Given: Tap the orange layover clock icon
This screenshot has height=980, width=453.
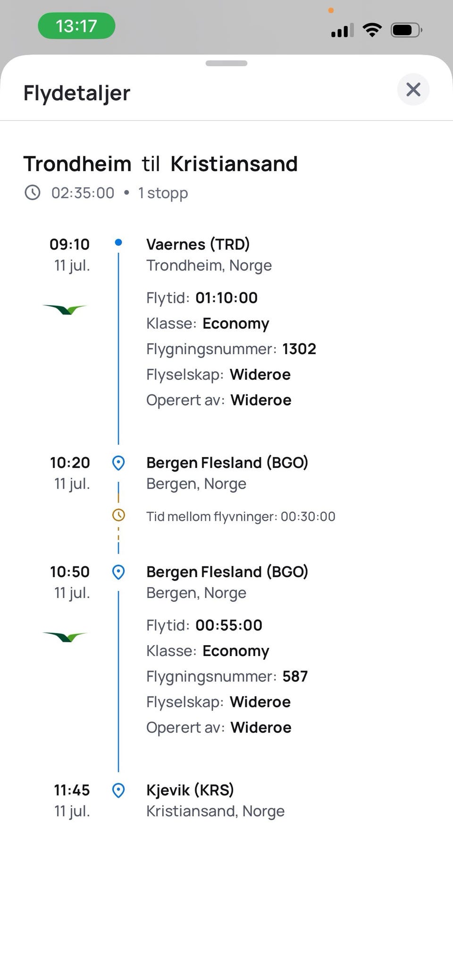Looking at the screenshot, I should pos(118,515).
